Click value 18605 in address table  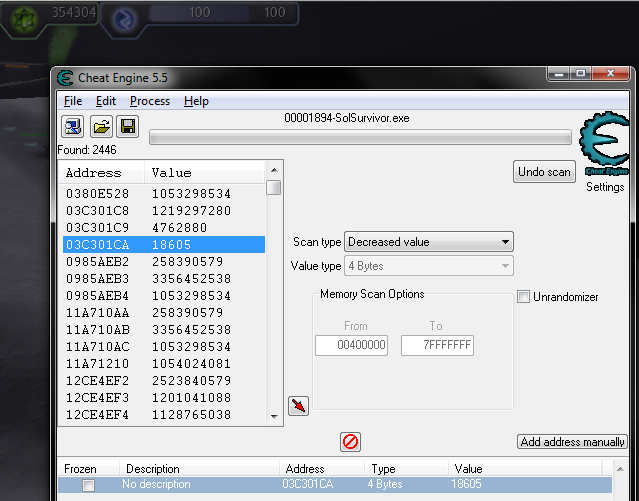466,484
